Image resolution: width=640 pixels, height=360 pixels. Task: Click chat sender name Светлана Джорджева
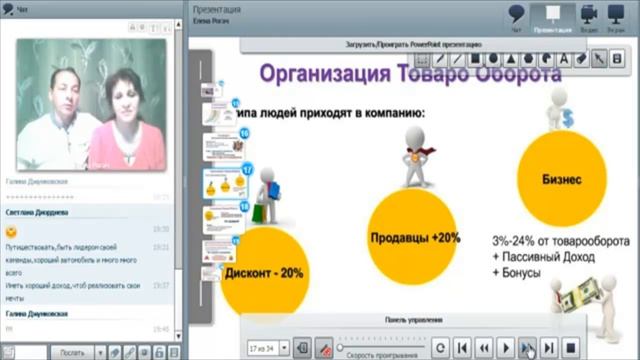coord(37,212)
